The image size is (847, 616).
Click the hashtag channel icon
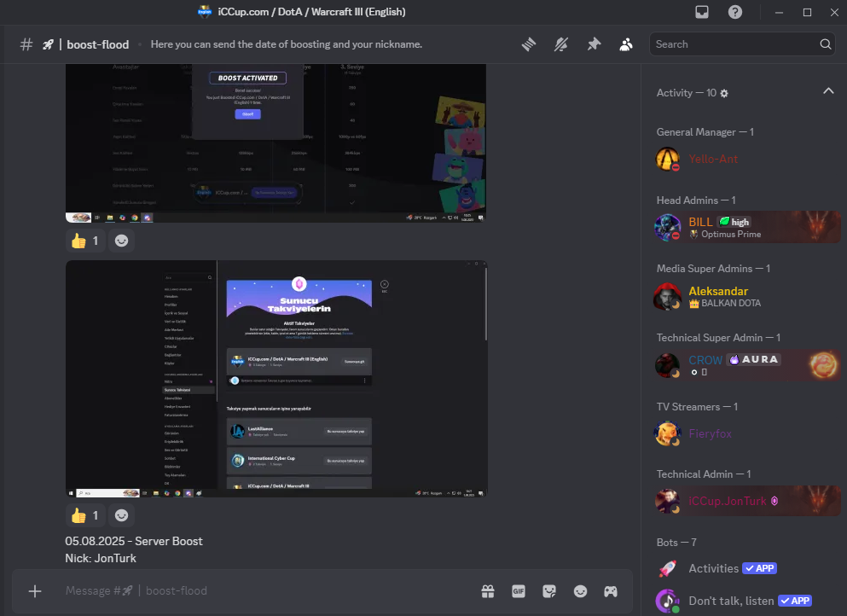(26, 44)
